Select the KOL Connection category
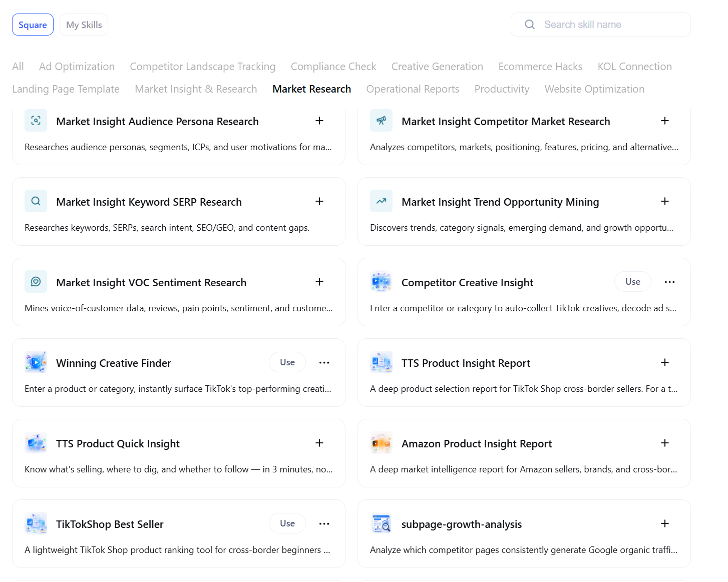 [x=635, y=67]
